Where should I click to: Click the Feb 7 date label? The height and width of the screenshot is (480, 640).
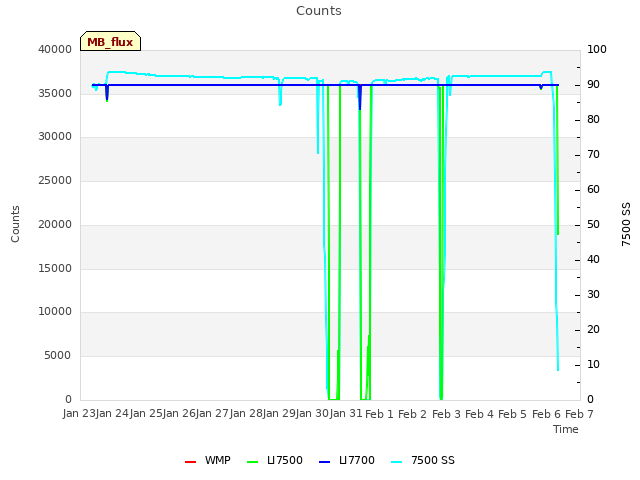coord(580,414)
